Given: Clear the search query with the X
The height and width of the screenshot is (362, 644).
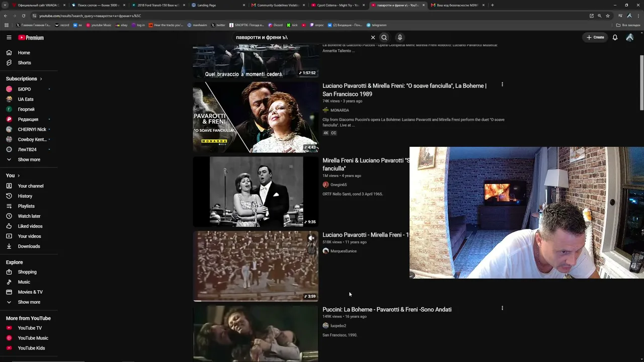Looking at the screenshot, I should tap(373, 37).
